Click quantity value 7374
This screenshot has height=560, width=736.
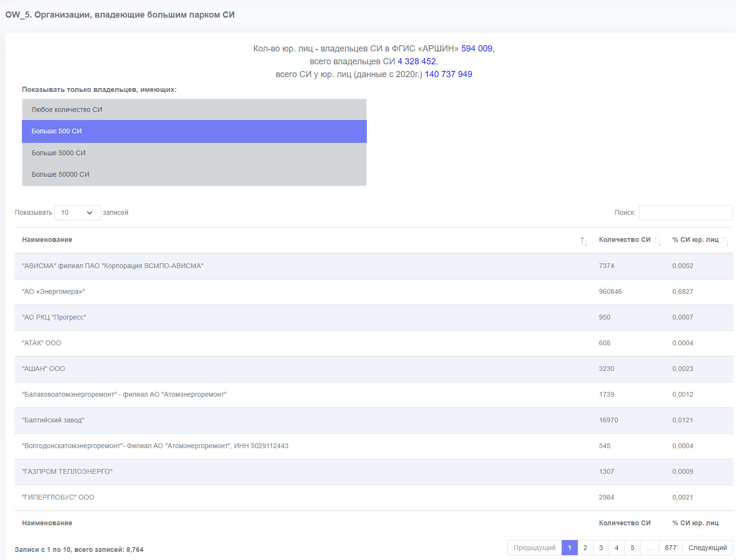(x=606, y=266)
